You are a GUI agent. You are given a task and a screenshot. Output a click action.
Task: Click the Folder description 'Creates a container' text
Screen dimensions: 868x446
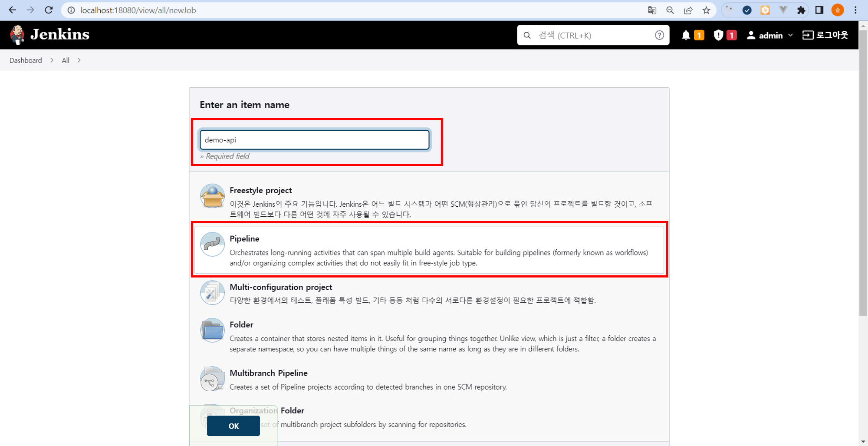pyautogui.click(x=443, y=344)
